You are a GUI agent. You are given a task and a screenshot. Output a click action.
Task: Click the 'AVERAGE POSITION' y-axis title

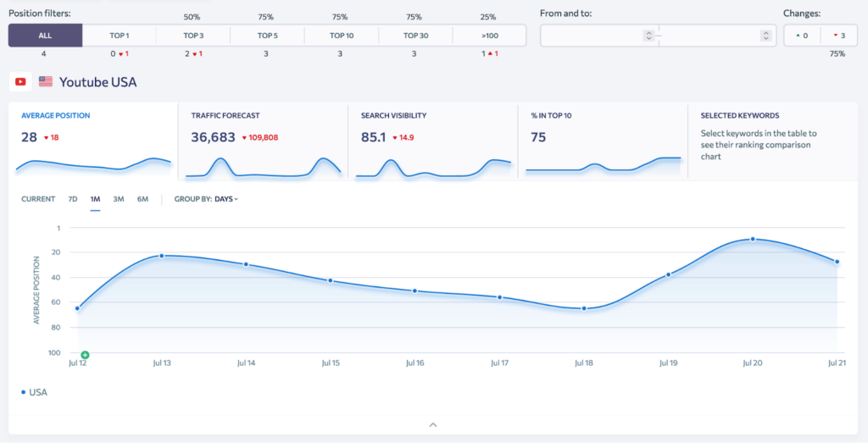tap(36, 290)
